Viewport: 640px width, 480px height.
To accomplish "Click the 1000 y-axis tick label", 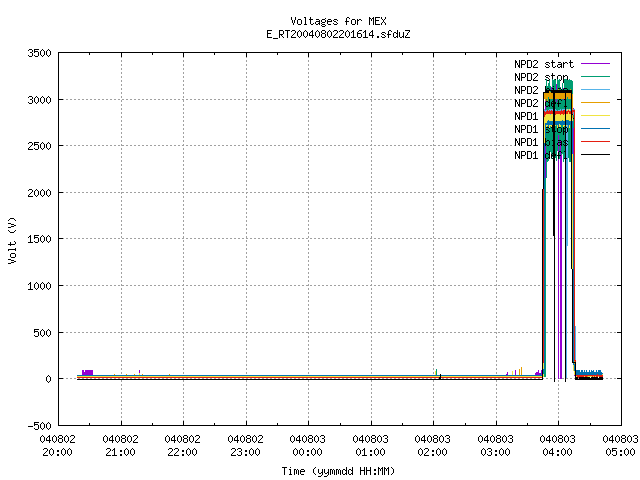I will (x=39, y=286).
